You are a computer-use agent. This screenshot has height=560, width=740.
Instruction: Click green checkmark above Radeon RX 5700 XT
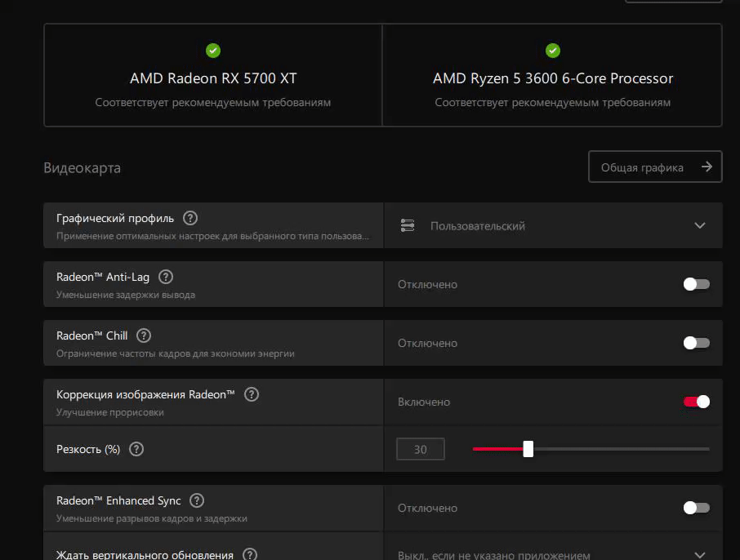pos(213,51)
